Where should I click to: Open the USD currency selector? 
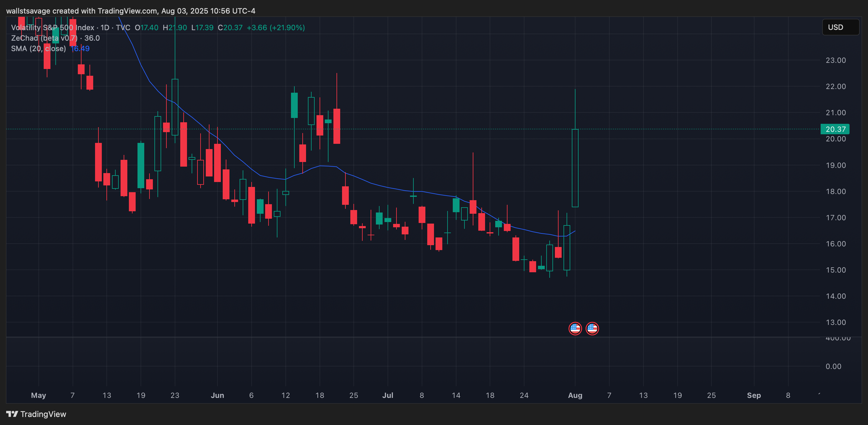coord(840,27)
